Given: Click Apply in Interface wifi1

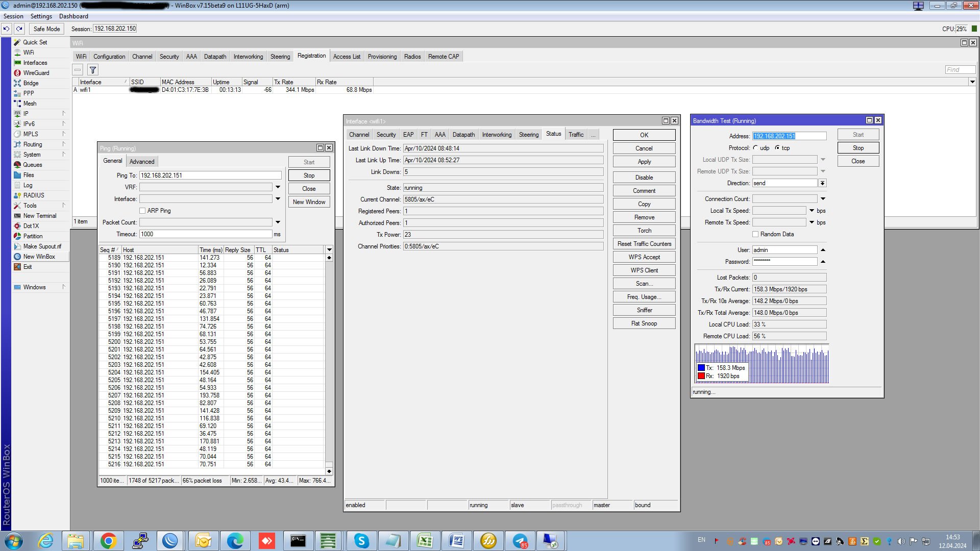Looking at the screenshot, I should (644, 162).
